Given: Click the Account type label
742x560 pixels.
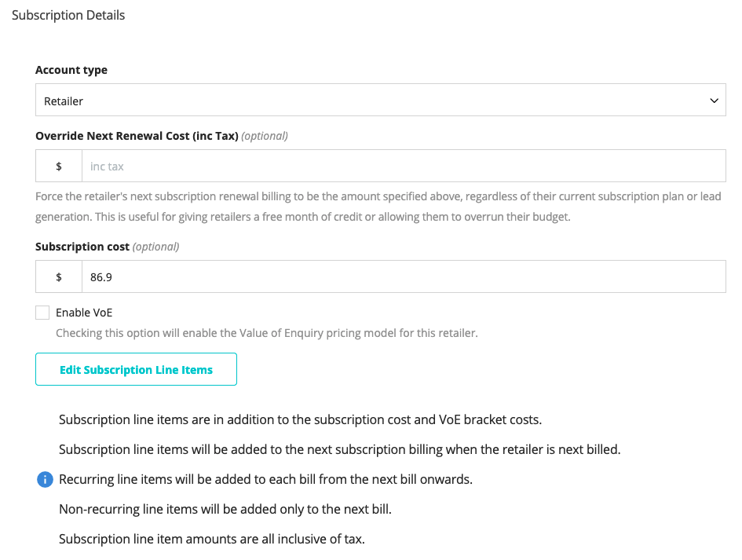Looking at the screenshot, I should pyautogui.click(x=71, y=70).
